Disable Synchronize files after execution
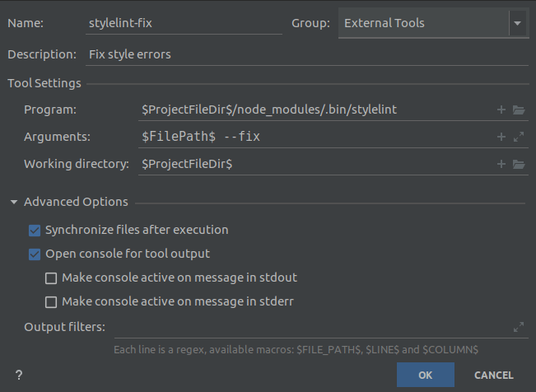Viewport: 536px width, 392px height. (x=35, y=230)
